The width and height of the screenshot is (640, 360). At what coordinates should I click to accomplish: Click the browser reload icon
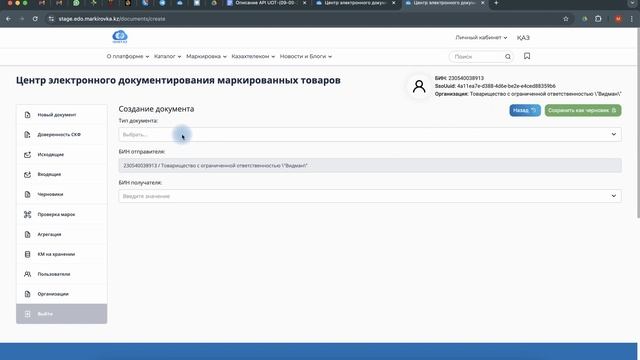click(35, 19)
